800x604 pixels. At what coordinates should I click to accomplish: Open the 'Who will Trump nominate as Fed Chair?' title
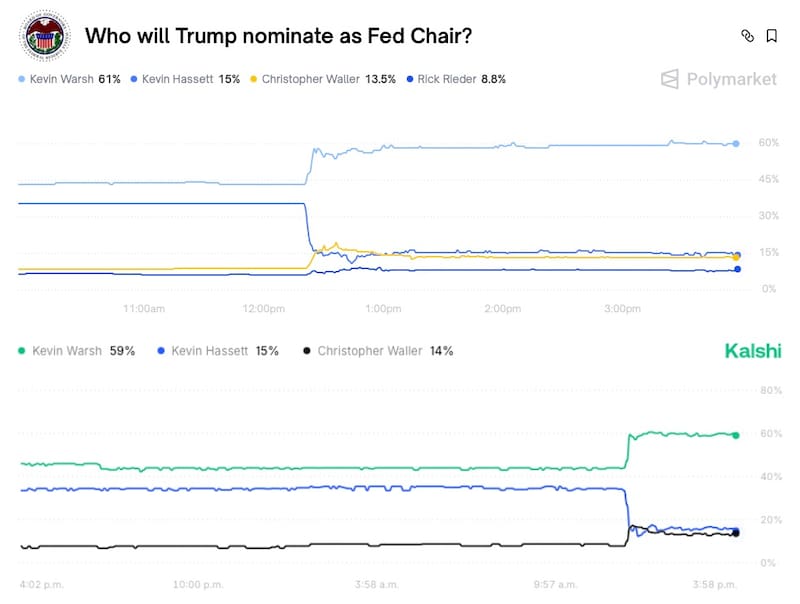(278, 36)
